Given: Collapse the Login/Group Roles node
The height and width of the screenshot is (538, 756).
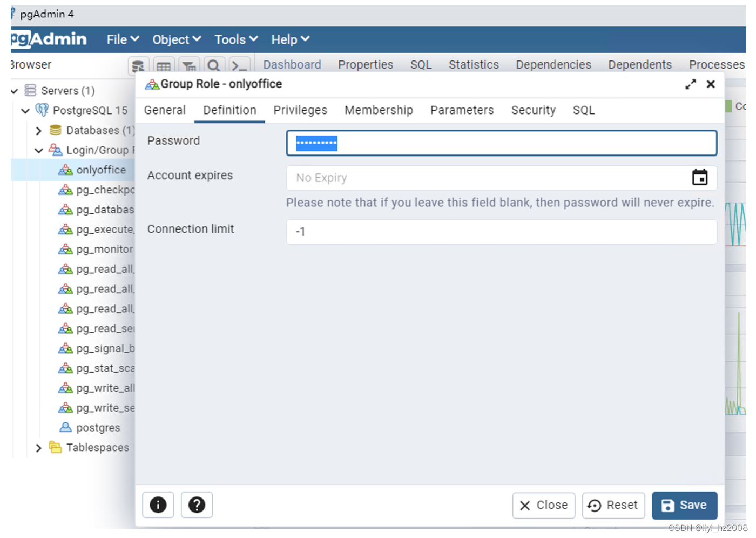Looking at the screenshot, I should [x=38, y=151].
